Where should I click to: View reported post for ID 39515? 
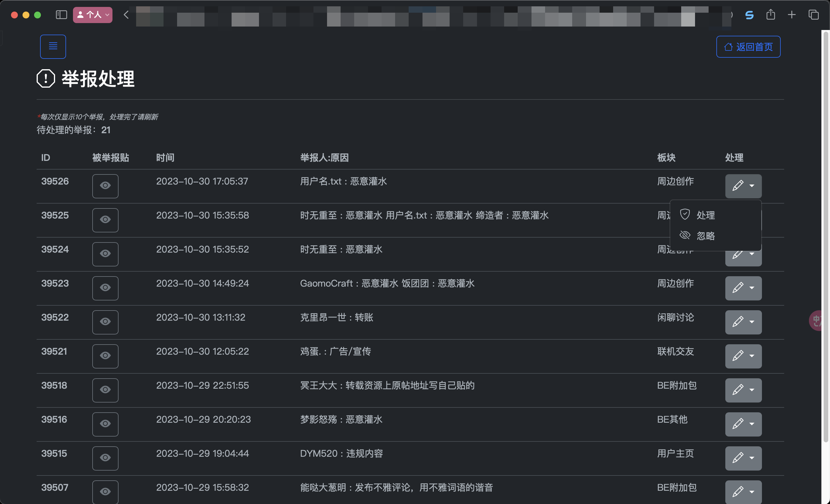106,458
